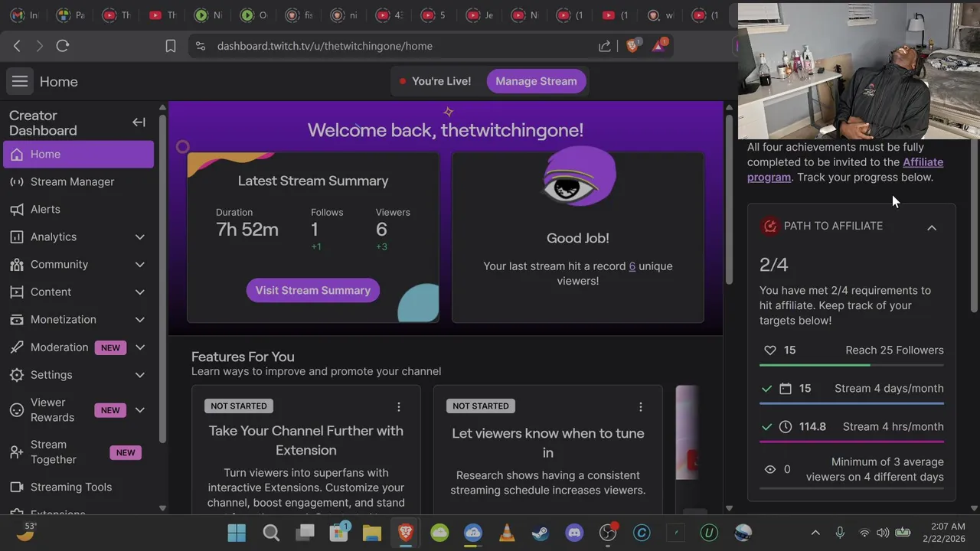Image resolution: width=980 pixels, height=551 pixels.
Task: Expand the Content sidebar section
Action: [140, 292]
